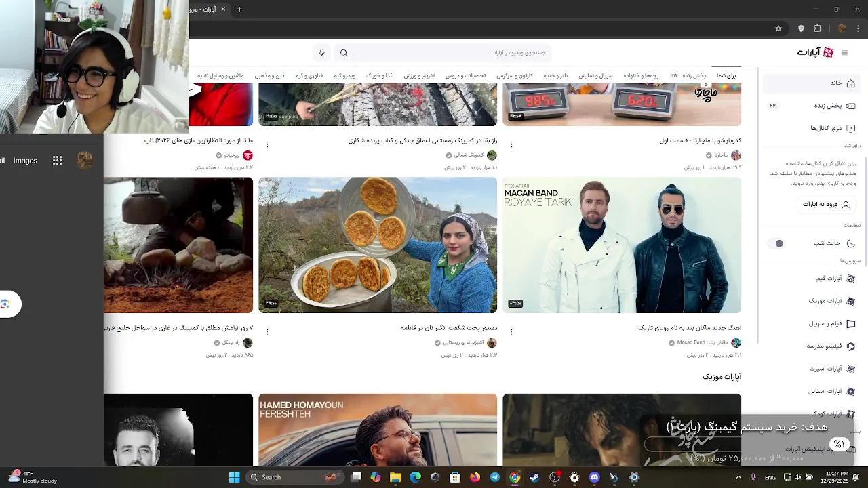Select the غذا و خوراک category tab
This screenshot has width=868, height=488.
[x=380, y=75]
